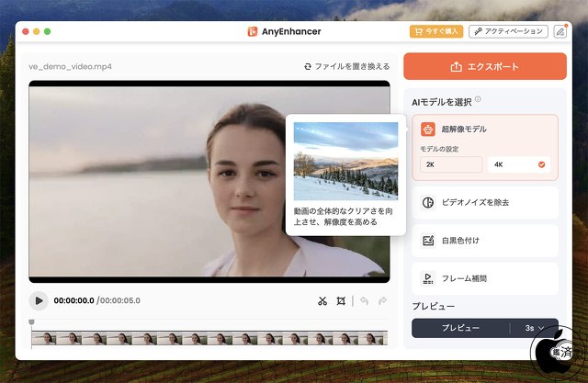This screenshot has height=383, width=588.
Task: Click the ve_demo_video.mp4 file name
Action: click(70, 66)
